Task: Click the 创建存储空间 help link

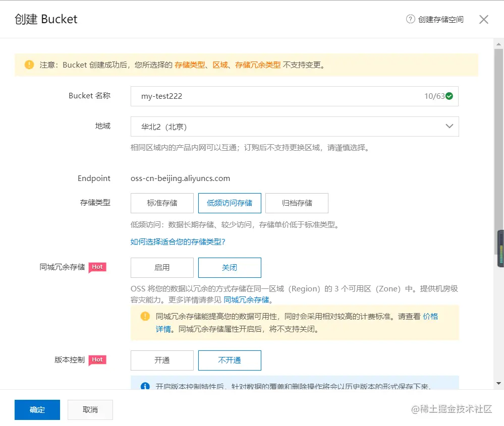Action: 440,20
